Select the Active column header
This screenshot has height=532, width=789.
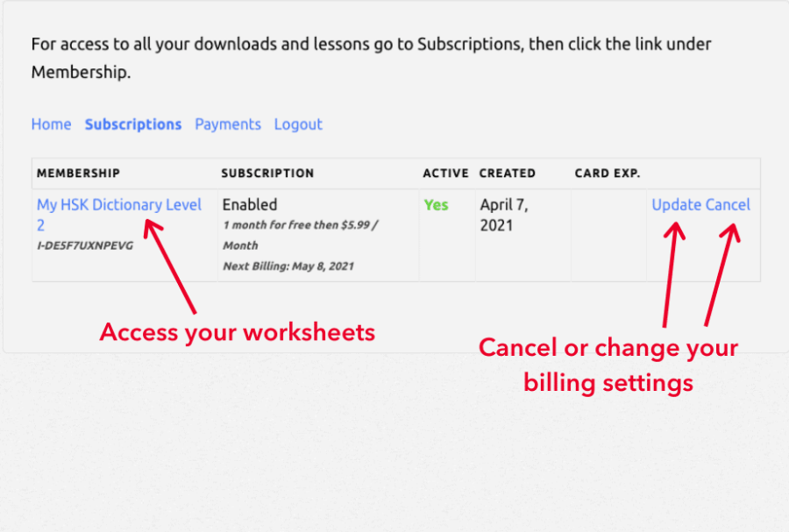[x=445, y=174]
